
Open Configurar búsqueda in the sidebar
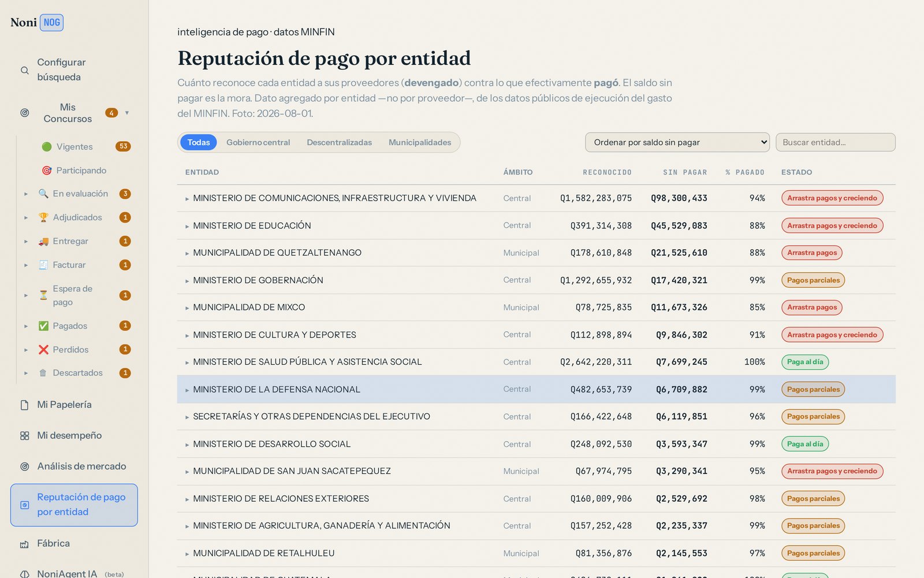[x=74, y=70]
